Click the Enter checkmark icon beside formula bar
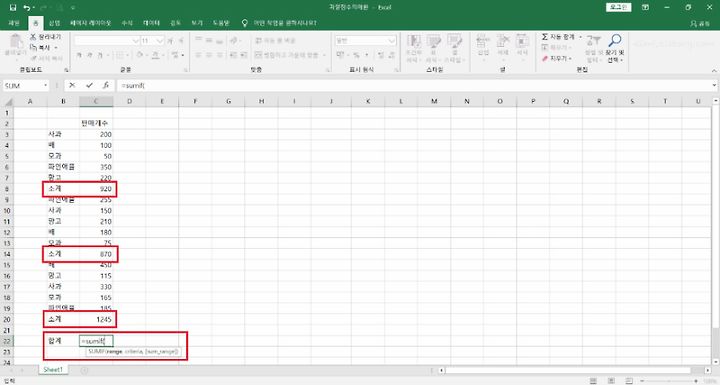 (x=89, y=85)
